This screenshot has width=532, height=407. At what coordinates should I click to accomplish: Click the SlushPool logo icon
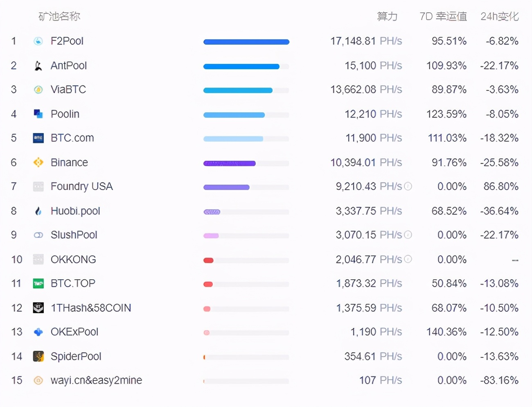(38, 235)
